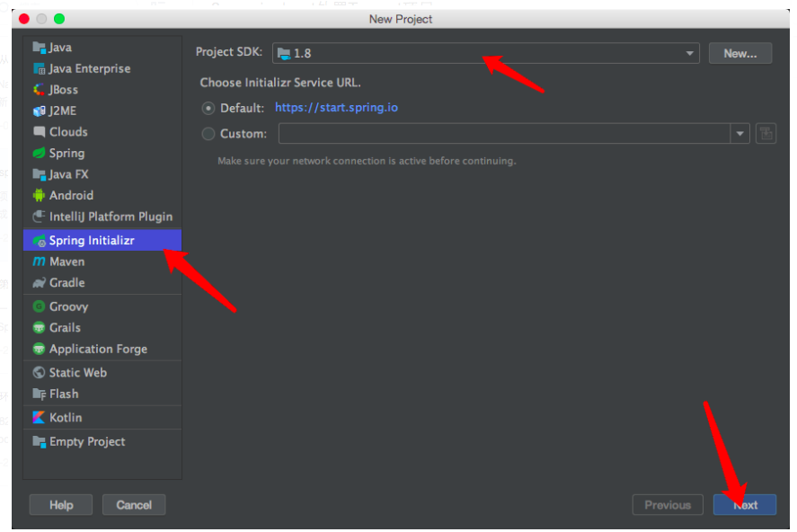Click the Application Forge entry label
Image resolution: width=797 pixels, height=532 pixels.
click(x=98, y=349)
